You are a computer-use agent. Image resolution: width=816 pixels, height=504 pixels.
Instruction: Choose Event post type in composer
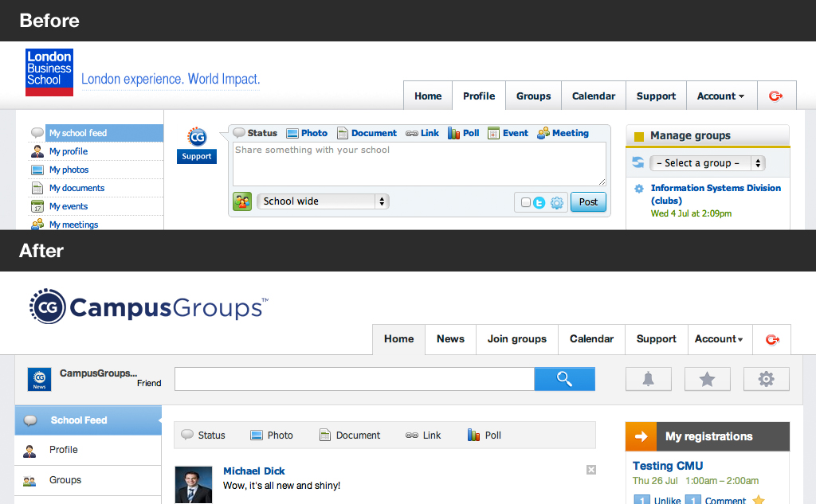click(x=508, y=133)
